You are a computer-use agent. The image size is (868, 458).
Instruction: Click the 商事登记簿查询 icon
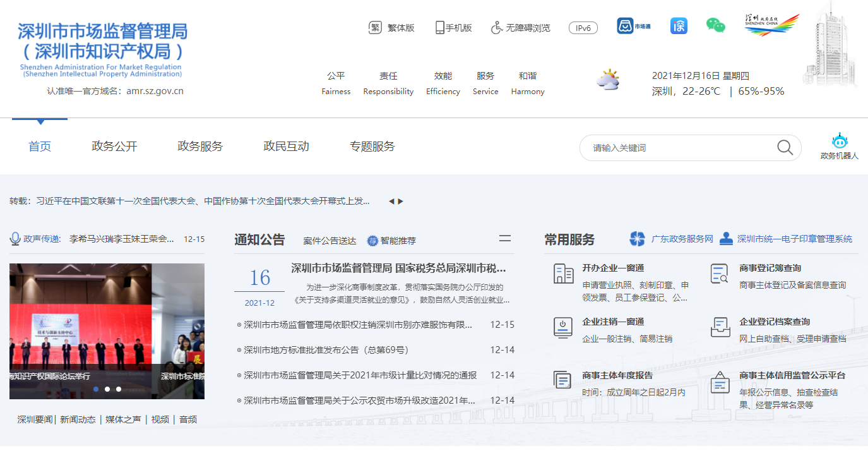[x=720, y=274]
